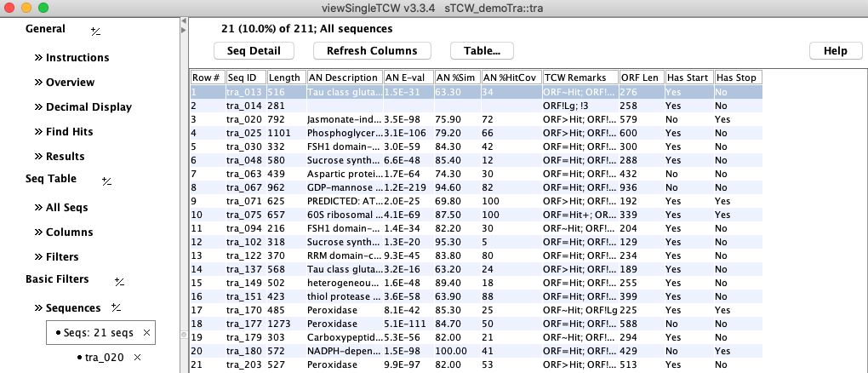Sort by ORF Len column header
This screenshot has height=373, width=868.
[640, 77]
